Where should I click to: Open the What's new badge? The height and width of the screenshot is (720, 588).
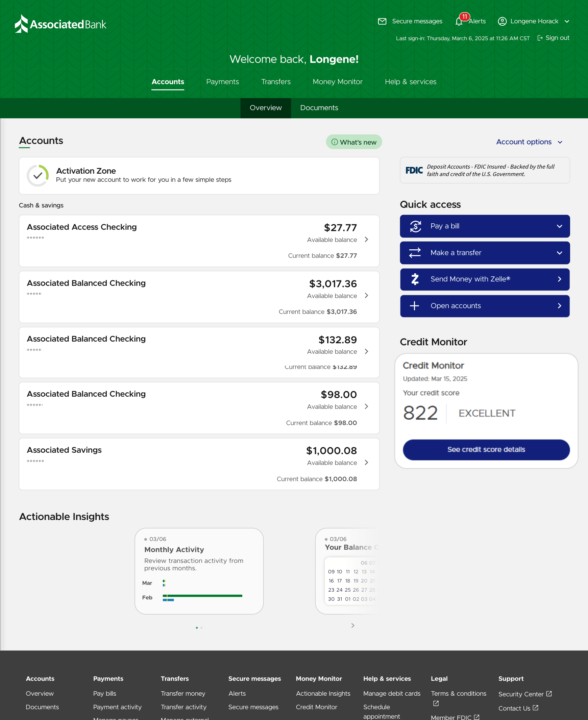tap(353, 142)
